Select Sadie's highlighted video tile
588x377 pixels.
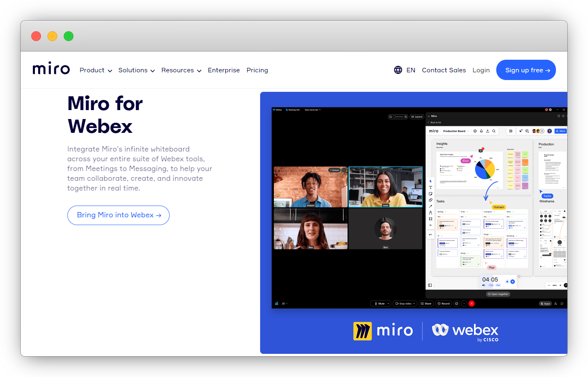point(386,187)
